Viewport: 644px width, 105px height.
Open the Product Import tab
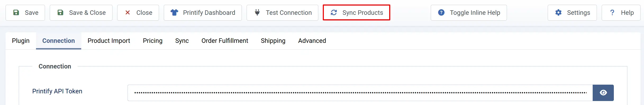(109, 41)
